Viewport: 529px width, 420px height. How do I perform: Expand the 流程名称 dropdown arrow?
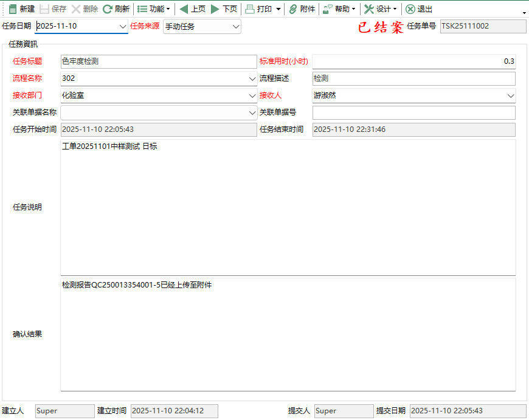(252, 79)
